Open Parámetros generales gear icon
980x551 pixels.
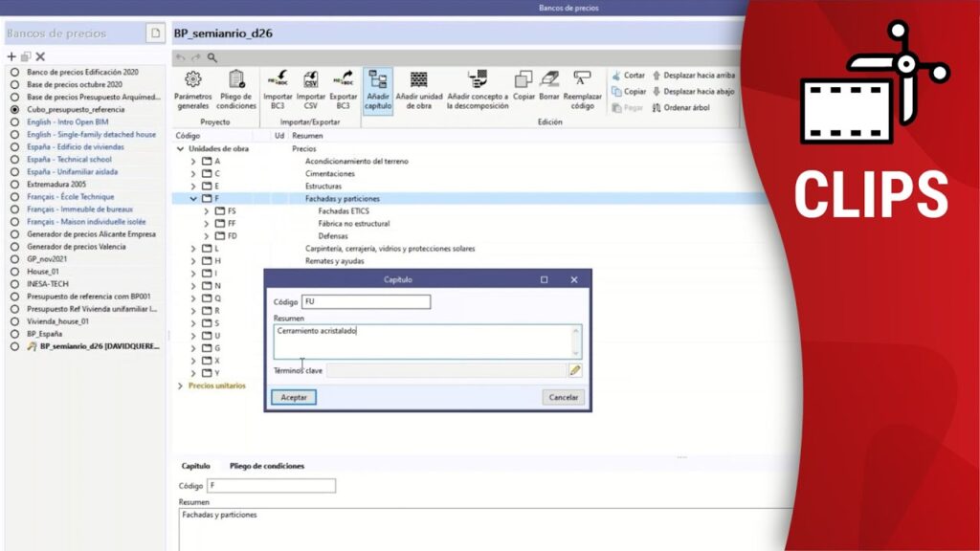(192, 79)
